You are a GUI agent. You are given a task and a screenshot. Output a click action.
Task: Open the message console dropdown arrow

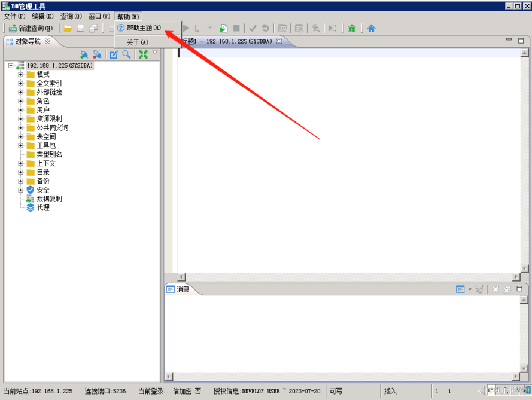(470, 289)
